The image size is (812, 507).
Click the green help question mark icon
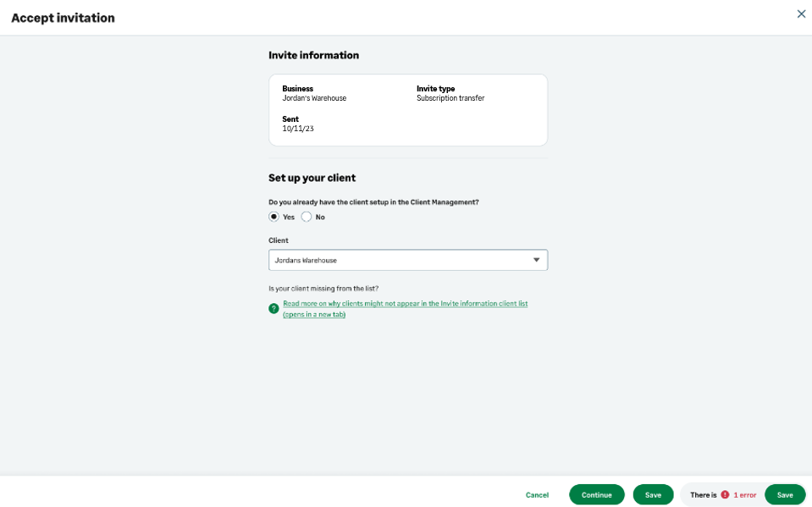point(273,309)
